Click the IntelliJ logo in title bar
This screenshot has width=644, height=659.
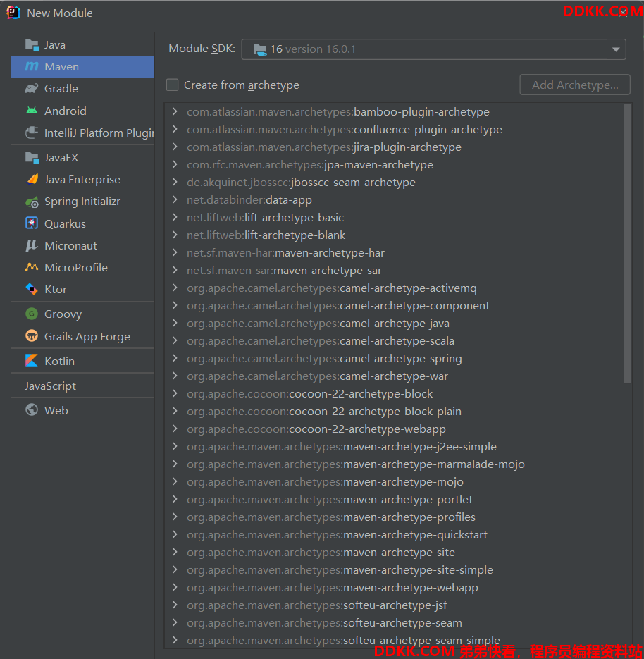click(13, 13)
